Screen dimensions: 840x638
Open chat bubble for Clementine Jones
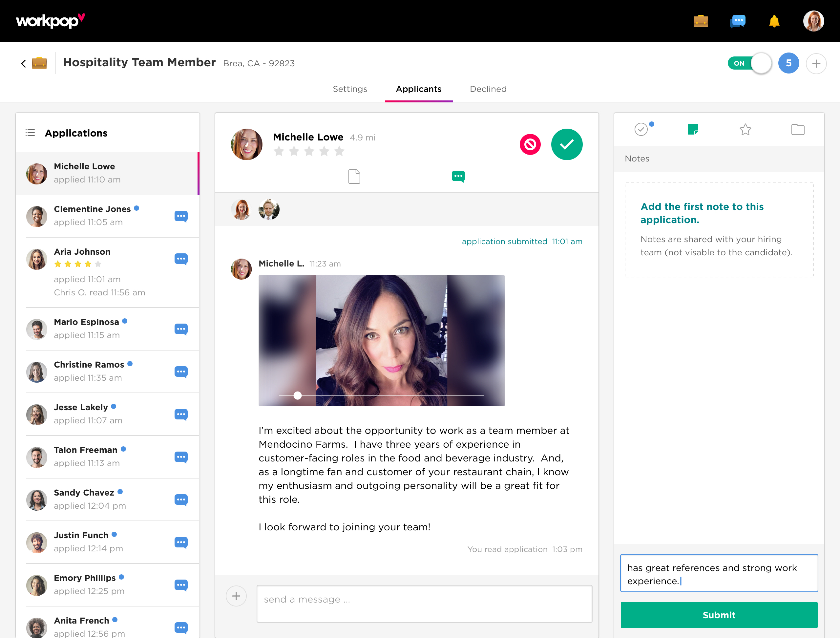[181, 216]
